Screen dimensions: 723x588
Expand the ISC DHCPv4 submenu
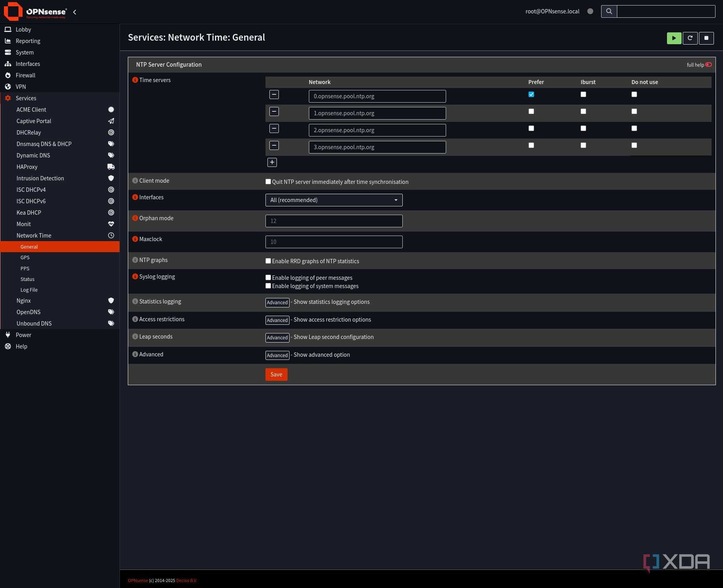60,190
